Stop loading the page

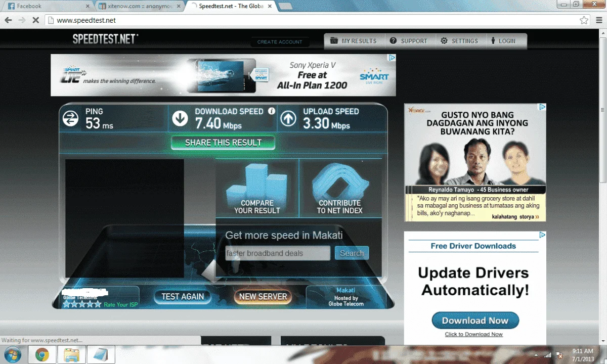[x=35, y=20]
